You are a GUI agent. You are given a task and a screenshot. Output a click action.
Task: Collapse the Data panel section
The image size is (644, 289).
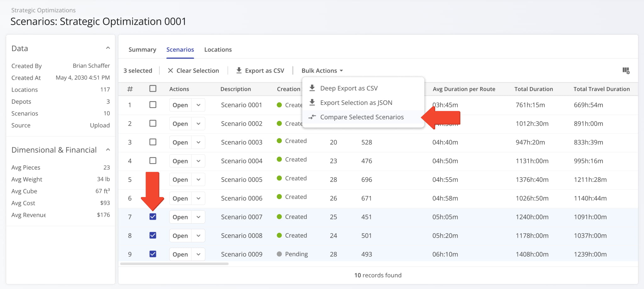[x=108, y=48]
